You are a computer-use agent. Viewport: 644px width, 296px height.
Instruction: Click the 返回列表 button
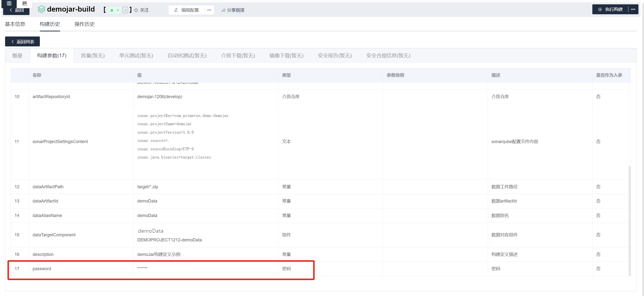(x=22, y=42)
